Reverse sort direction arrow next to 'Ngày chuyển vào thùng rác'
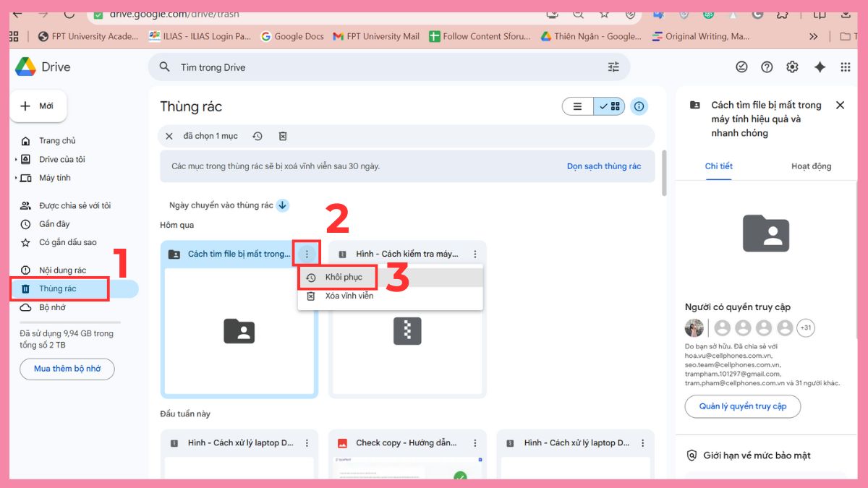Image resolution: width=868 pixels, height=488 pixels. 283,205
